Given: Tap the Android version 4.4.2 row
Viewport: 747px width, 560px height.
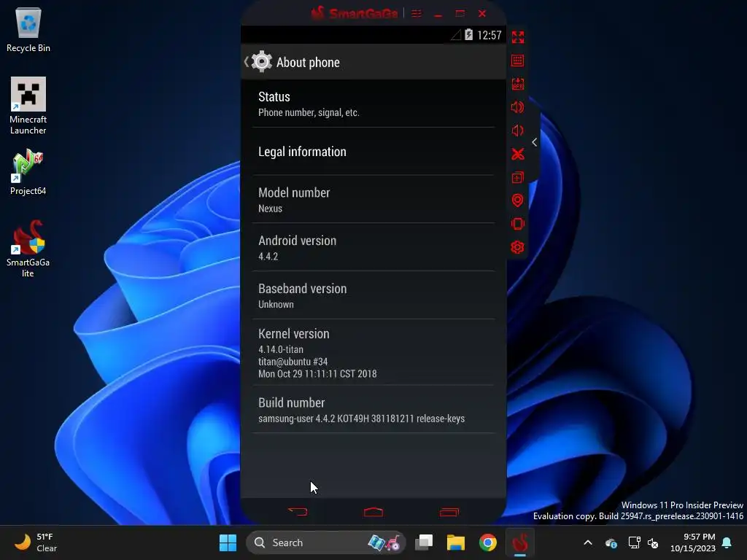Looking at the screenshot, I should point(373,248).
